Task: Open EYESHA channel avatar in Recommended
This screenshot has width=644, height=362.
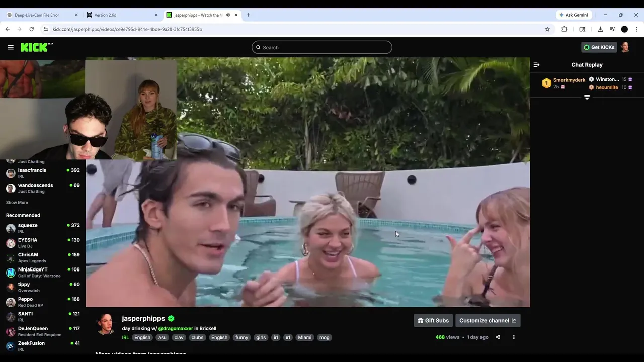Action: click(11, 243)
